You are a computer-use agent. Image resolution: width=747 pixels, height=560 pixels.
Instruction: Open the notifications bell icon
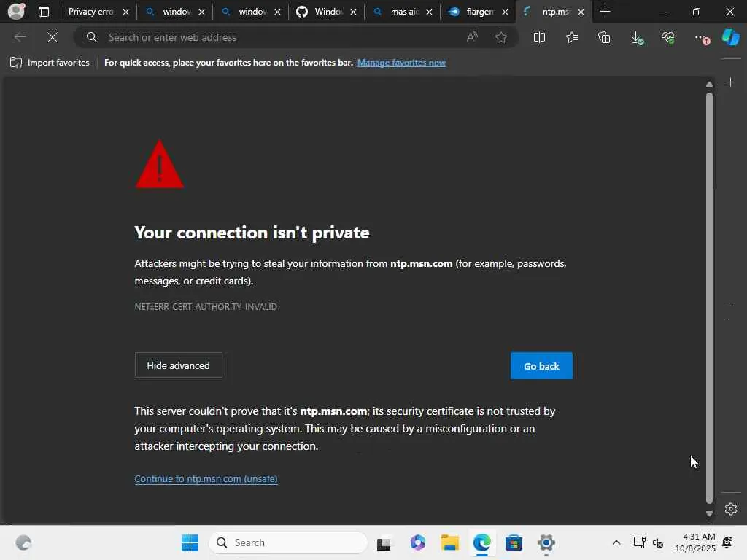[727, 542]
